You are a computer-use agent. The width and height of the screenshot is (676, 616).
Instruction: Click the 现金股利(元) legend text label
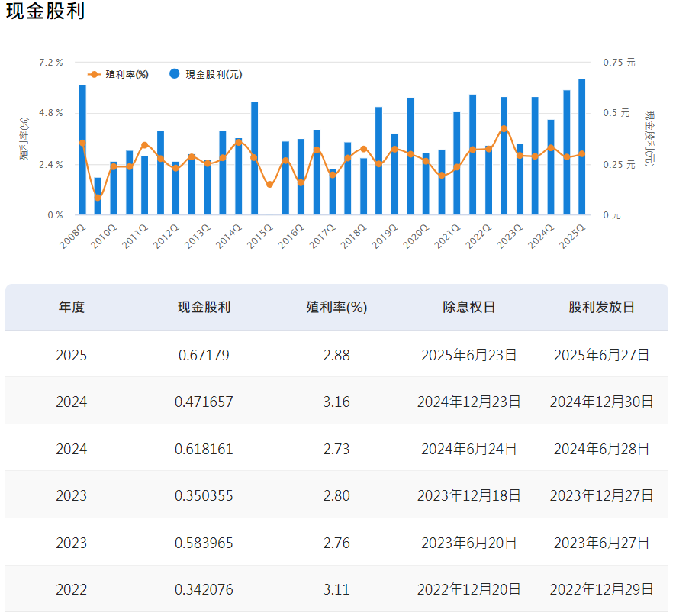(214, 74)
